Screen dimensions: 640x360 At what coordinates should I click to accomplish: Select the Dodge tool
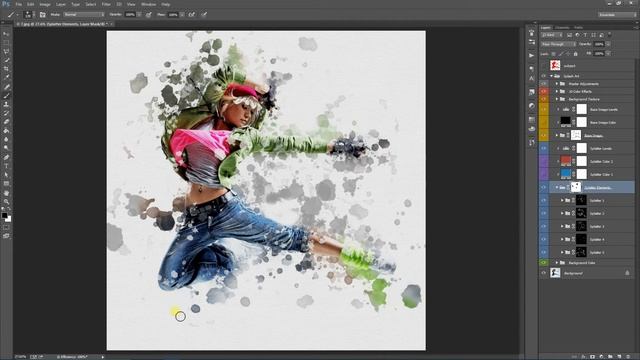(6, 148)
